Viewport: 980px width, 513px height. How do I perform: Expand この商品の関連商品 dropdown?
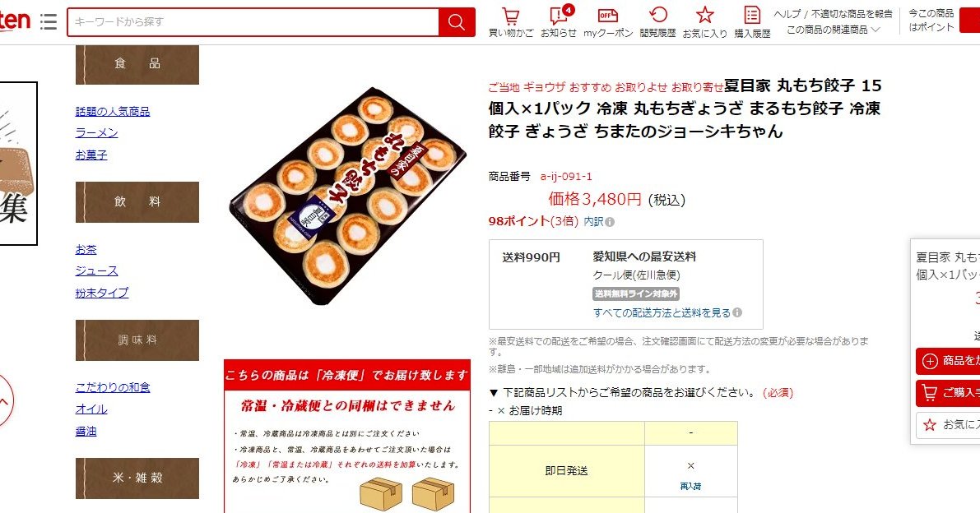click(x=834, y=30)
